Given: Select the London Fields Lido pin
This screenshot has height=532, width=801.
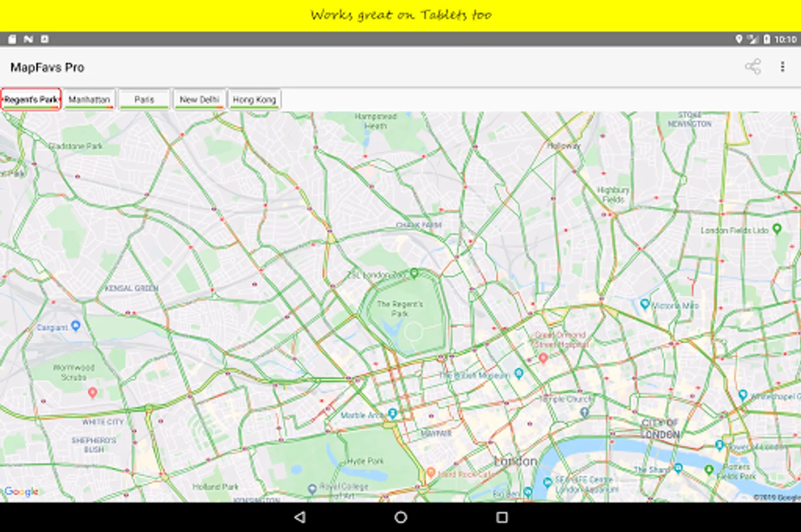Looking at the screenshot, I should pos(777,229).
